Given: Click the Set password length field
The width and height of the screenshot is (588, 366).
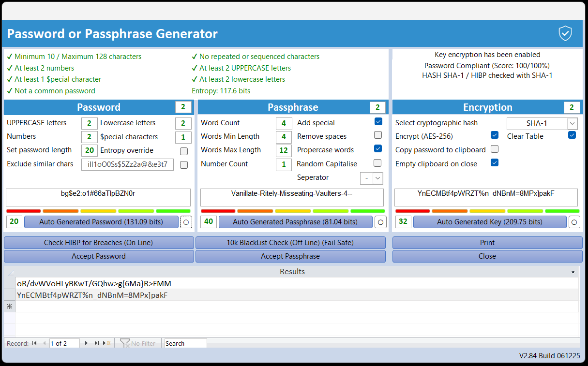Looking at the screenshot, I should tap(89, 150).
